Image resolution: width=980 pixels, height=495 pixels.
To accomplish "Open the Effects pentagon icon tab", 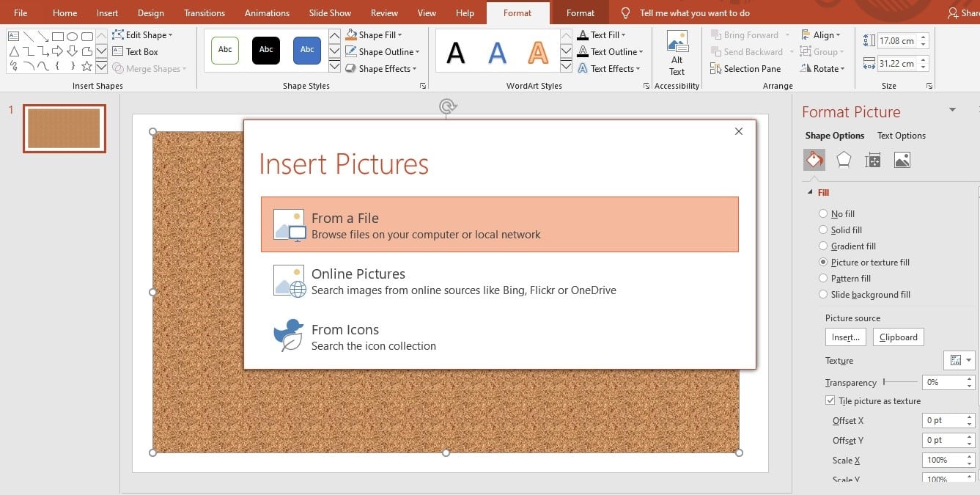I will (x=844, y=160).
